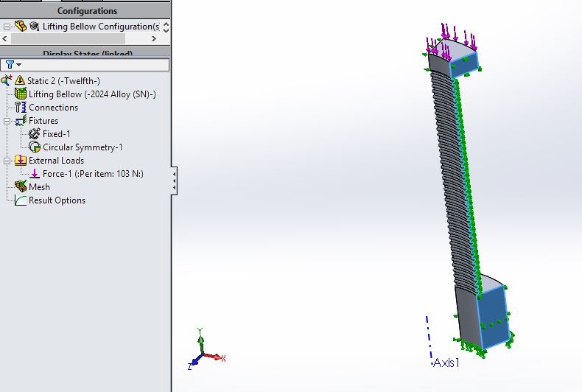Click the Fixtures folder icon
582x392 pixels.
click(21, 121)
